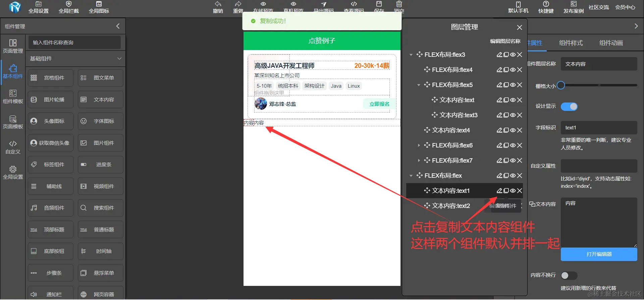Select the 头像图标 component

51,121
